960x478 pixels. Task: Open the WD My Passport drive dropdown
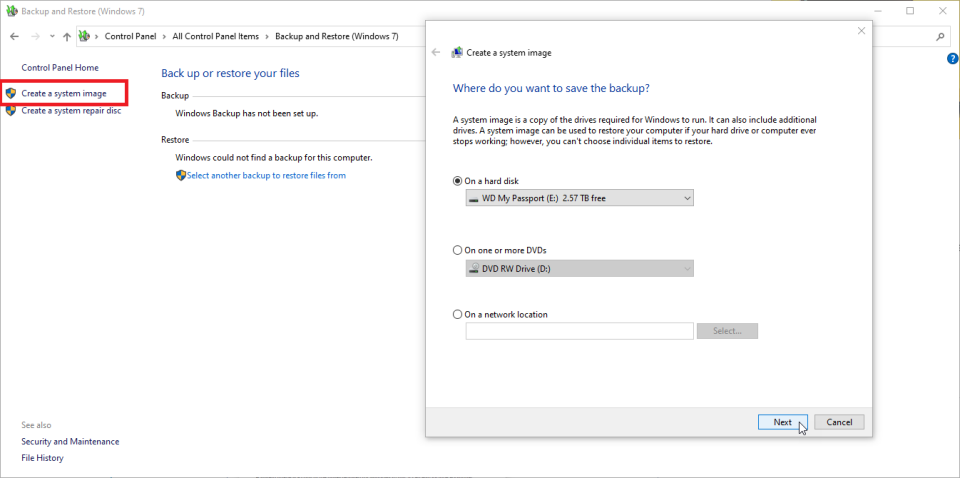(x=579, y=198)
